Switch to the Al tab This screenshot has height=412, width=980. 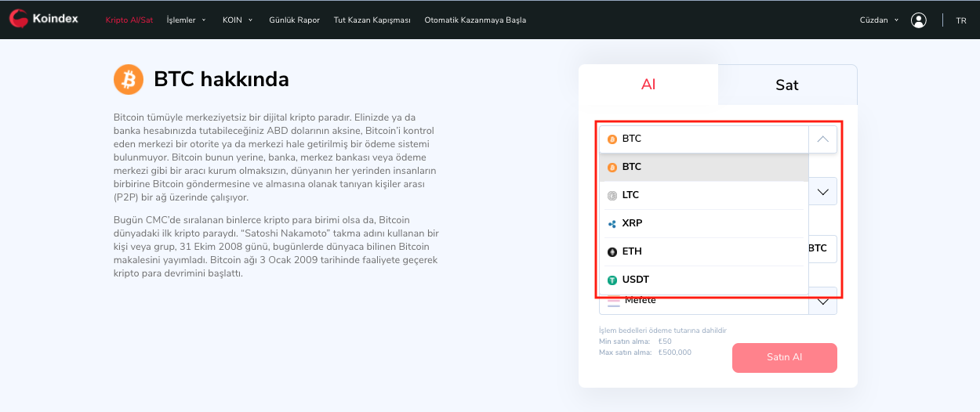coord(648,85)
